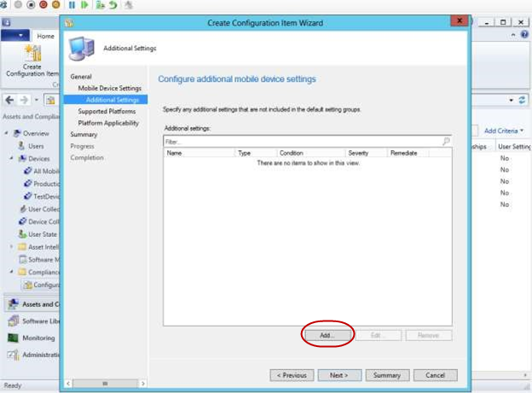Click the back arrow navigation button
Viewport: 532px width, 393px height.
coord(9,100)
